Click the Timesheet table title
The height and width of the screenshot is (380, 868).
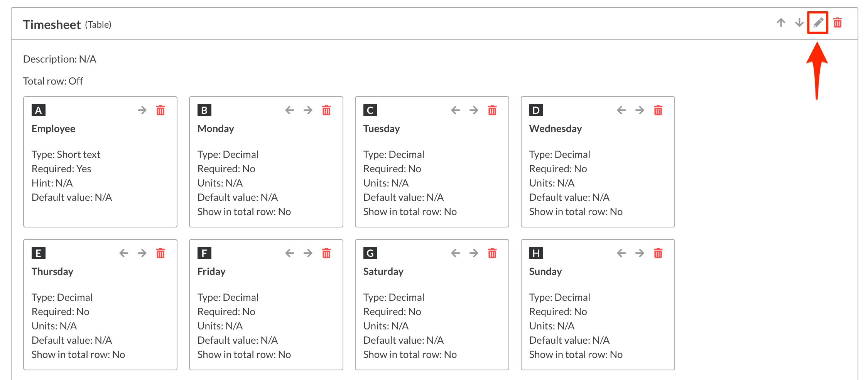point(52,25)
